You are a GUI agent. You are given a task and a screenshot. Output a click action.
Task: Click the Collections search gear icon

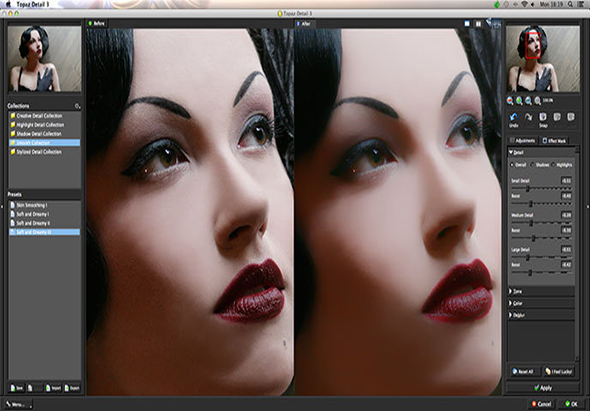(x=78, y=106)
